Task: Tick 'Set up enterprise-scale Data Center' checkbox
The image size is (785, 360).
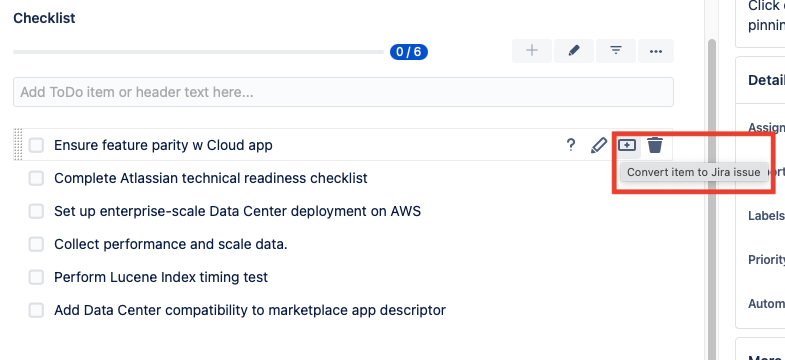Action: pyautogui.click(x=36, y=211)
